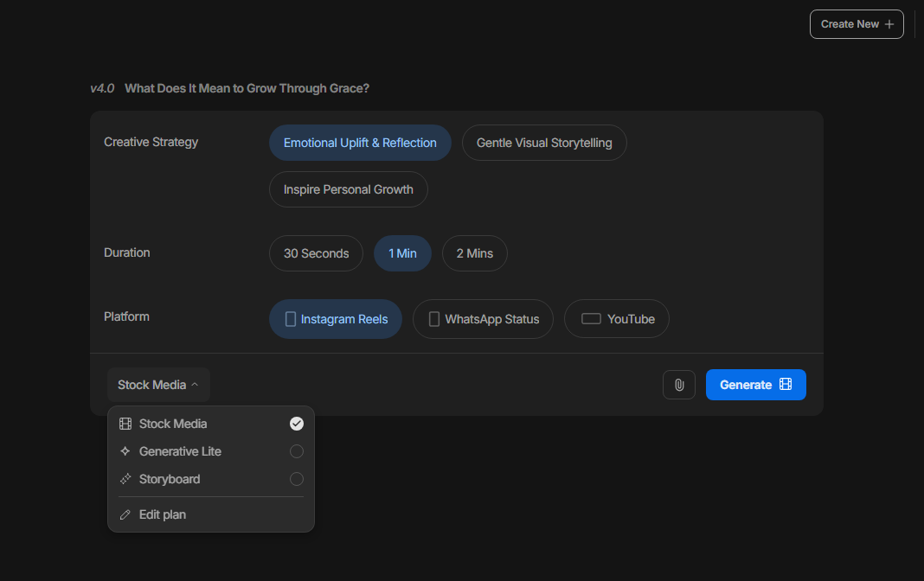Click the film icon on Generate button
This screenshot has height=581, width=924.
(x=786, y=385)
